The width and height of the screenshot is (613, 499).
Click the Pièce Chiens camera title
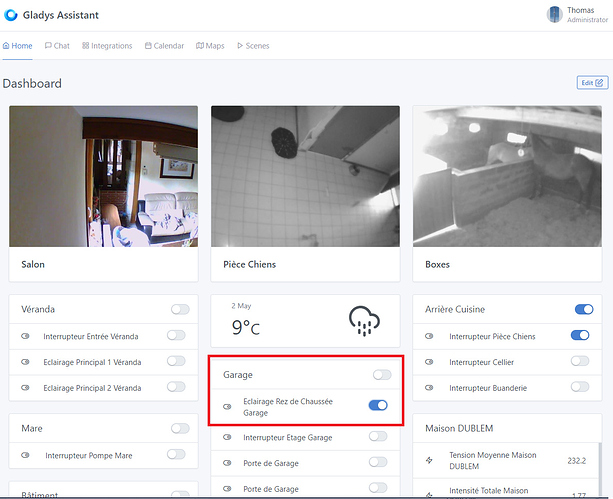[249, 264]
